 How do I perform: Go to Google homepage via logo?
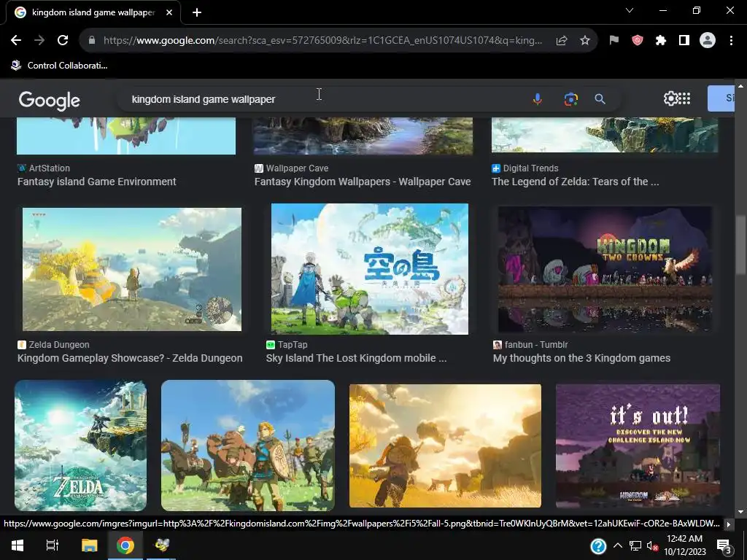[x=49, y=100]
